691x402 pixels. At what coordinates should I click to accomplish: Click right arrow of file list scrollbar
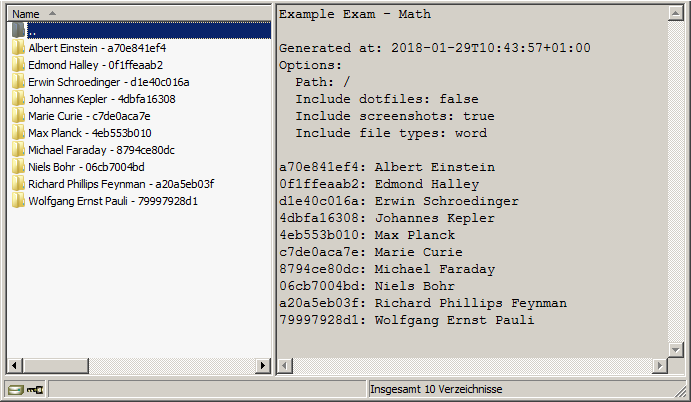pos(263,365)
